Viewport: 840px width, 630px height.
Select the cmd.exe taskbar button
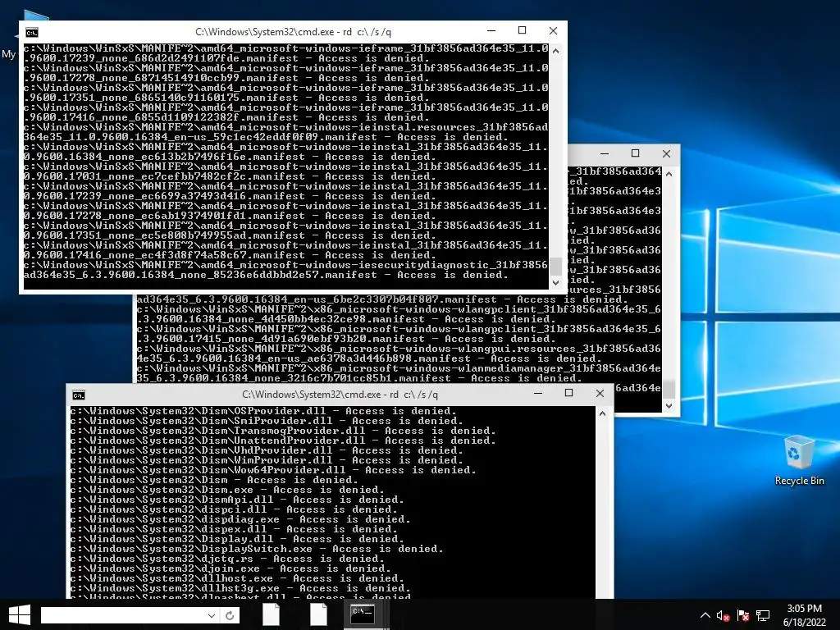363,614
